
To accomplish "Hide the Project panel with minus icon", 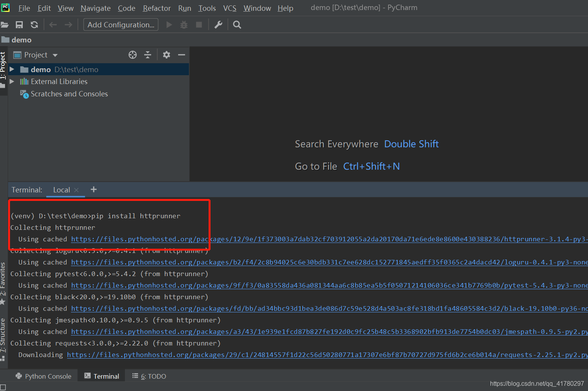I will pos(182,55).
